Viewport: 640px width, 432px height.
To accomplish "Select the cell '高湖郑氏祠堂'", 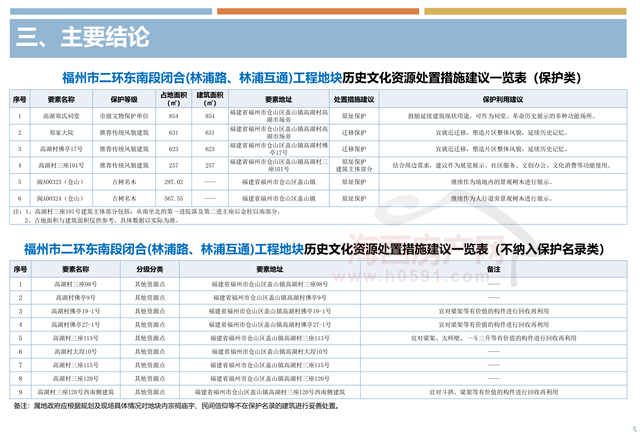I will click(x=61, y=116).
